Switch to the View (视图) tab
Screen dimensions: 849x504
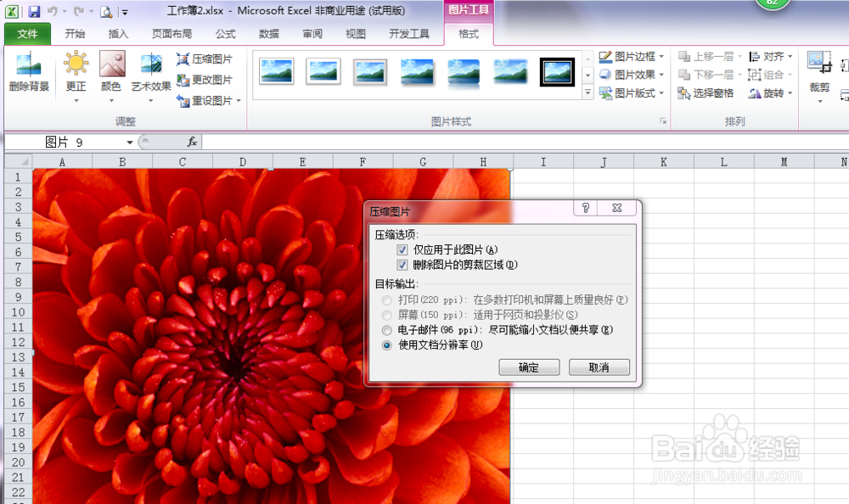pyautogui.click(x=356, y=34)
